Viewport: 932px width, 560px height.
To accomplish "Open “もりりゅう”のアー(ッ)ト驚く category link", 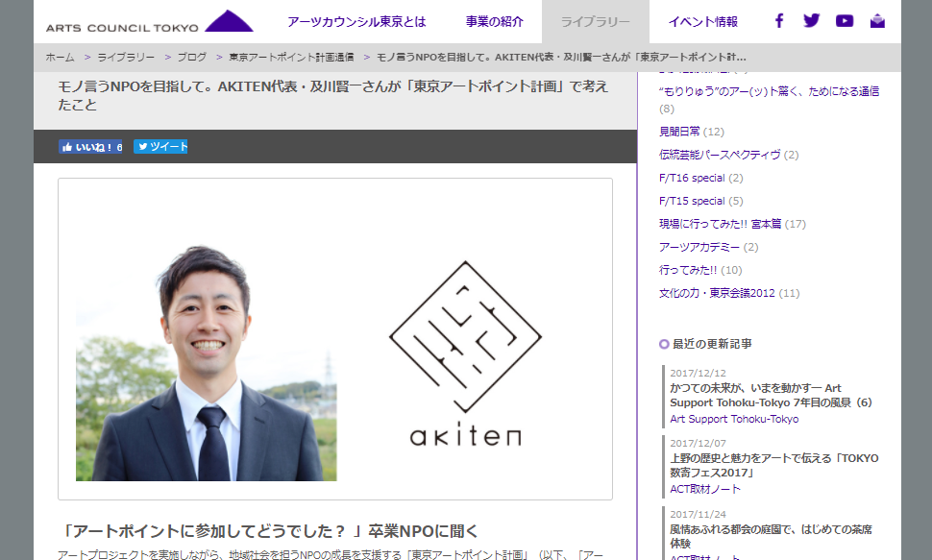I will tap(769, 91).
